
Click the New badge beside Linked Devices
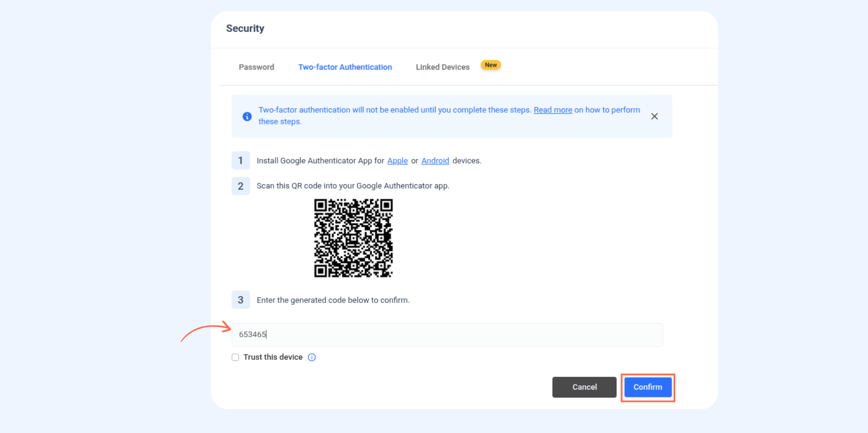click(491, 65)
